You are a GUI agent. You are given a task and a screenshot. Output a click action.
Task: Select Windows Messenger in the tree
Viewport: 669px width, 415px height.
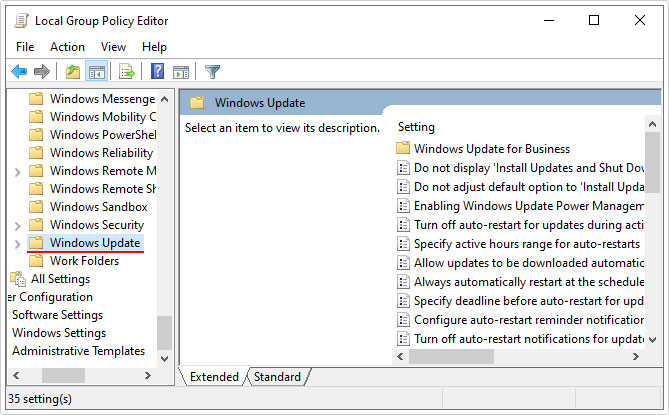(102, 99)
